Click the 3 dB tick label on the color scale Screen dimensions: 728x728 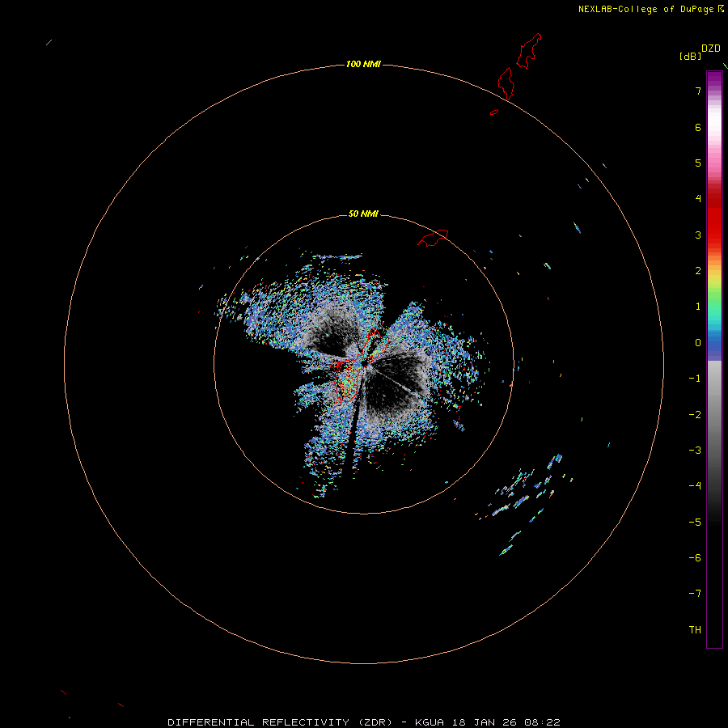point(698,235)
